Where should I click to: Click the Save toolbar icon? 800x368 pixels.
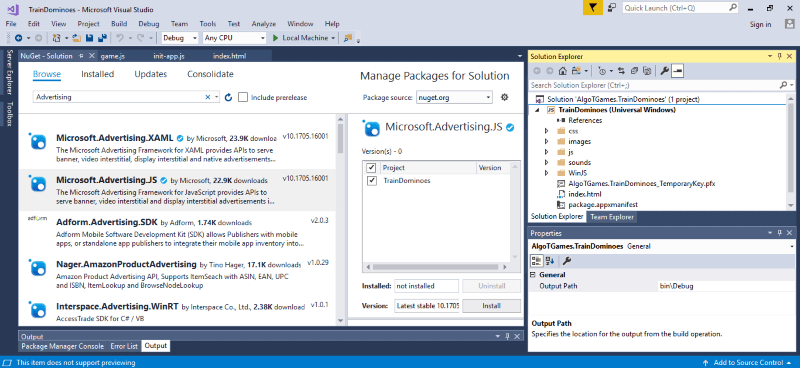pyautogui.click(x=89, y=38)
